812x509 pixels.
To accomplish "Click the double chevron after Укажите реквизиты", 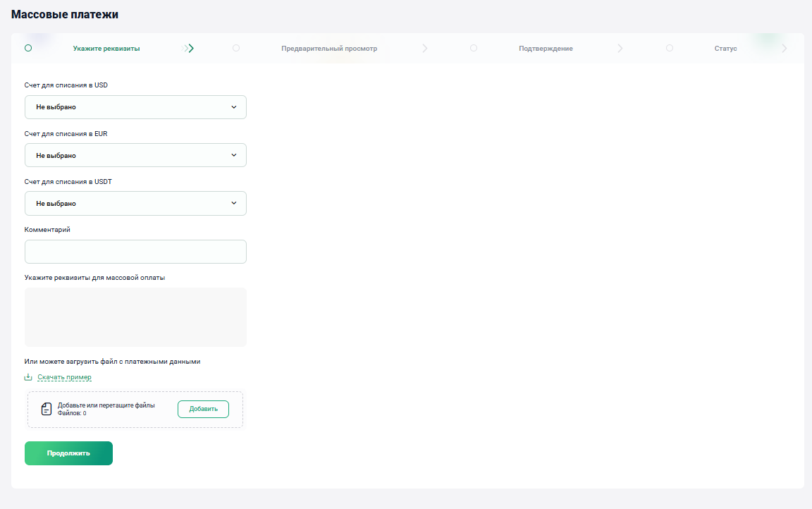I will pos(188,48).
